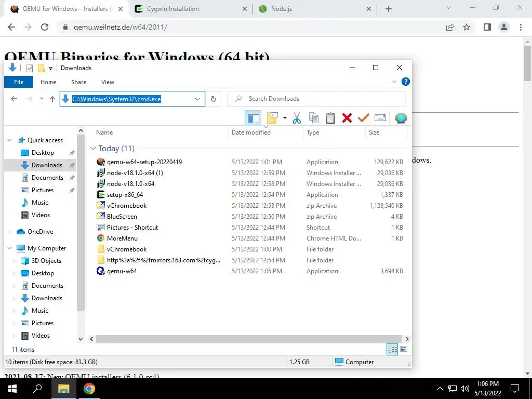
Task: Select the vChromebook file folder
Action: tap(127, 249)
